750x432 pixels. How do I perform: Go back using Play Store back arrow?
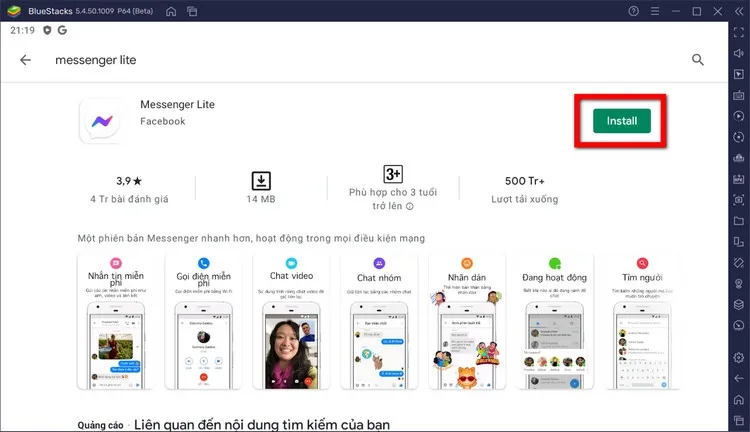coord(25,60)
